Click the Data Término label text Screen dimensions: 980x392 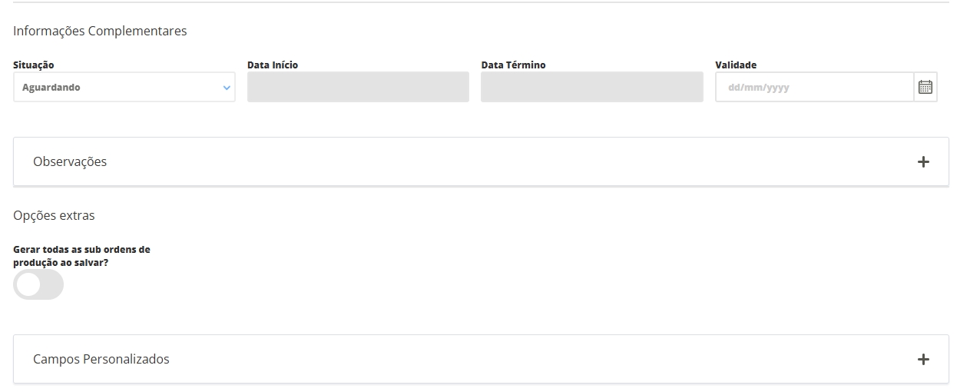click(x=513, y=65)
